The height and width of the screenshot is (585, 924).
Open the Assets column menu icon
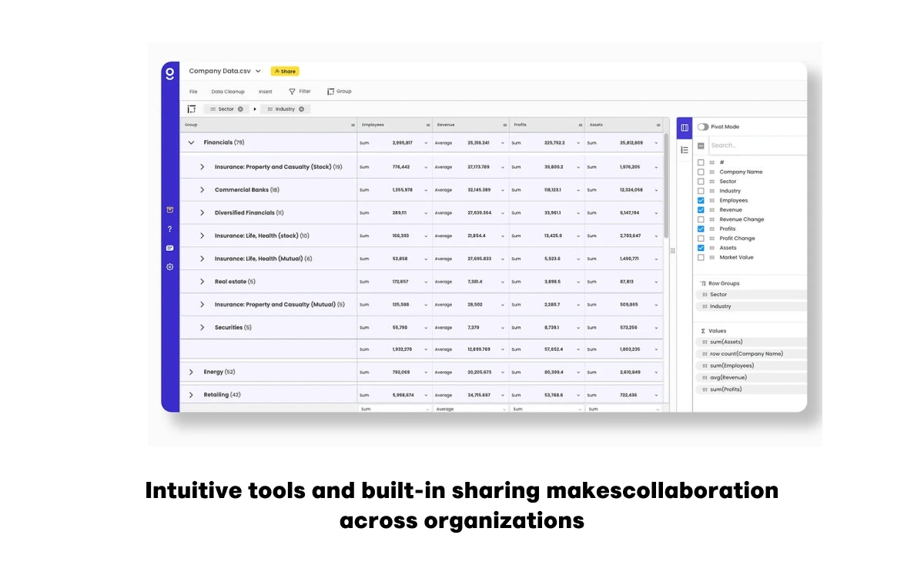(x=658, y=125)
